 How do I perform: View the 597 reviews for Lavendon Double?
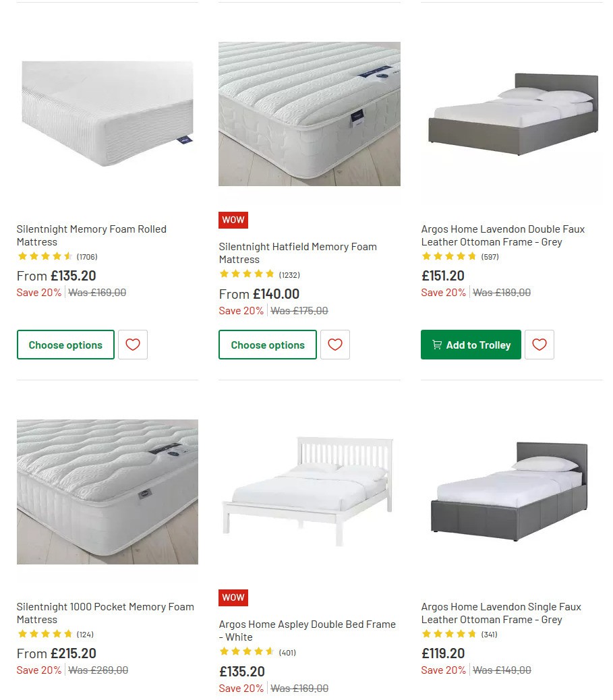point(490,256)
